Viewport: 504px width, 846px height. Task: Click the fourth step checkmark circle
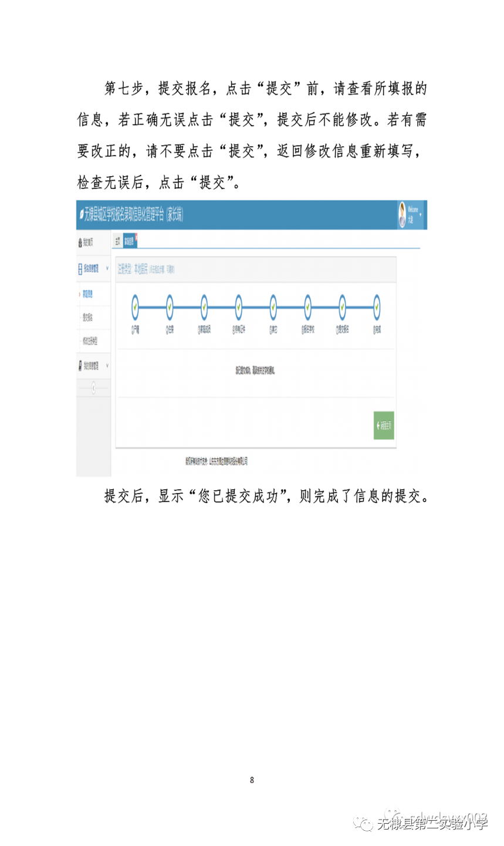tap(239, 306)
